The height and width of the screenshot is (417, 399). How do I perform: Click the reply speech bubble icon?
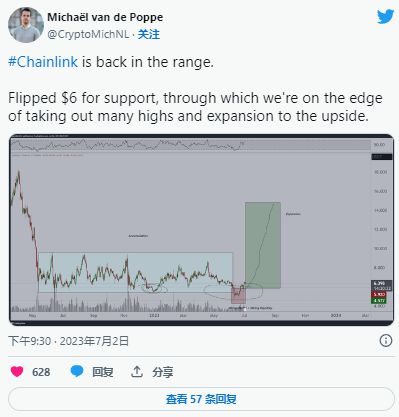77,371
